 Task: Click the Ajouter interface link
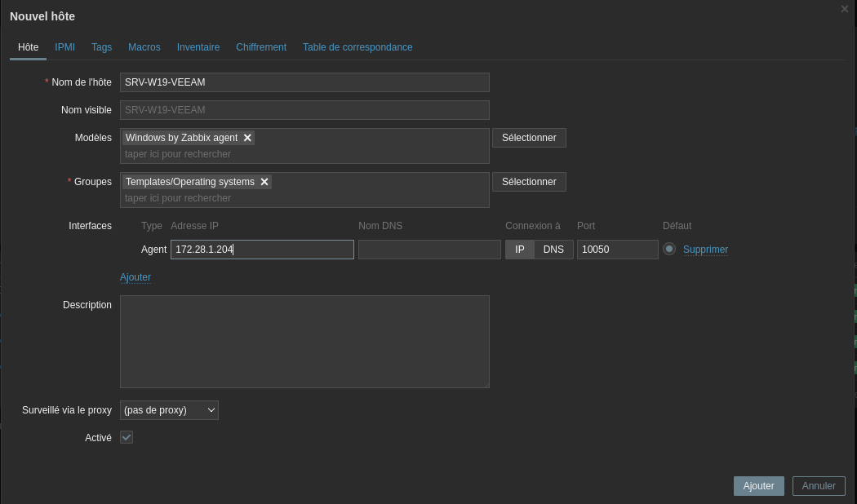tap(135, 277)
